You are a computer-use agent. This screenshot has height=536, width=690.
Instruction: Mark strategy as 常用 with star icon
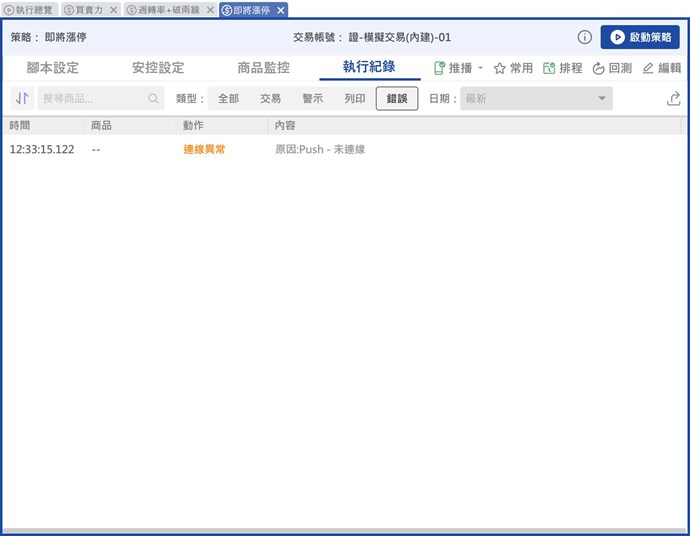click(x=499, y=68)
